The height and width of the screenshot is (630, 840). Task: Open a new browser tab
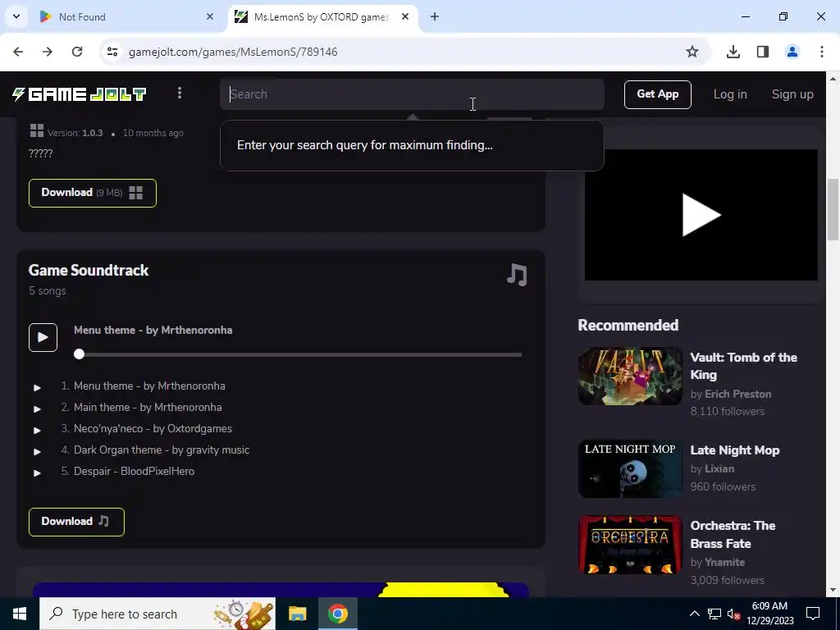[435, 16]
